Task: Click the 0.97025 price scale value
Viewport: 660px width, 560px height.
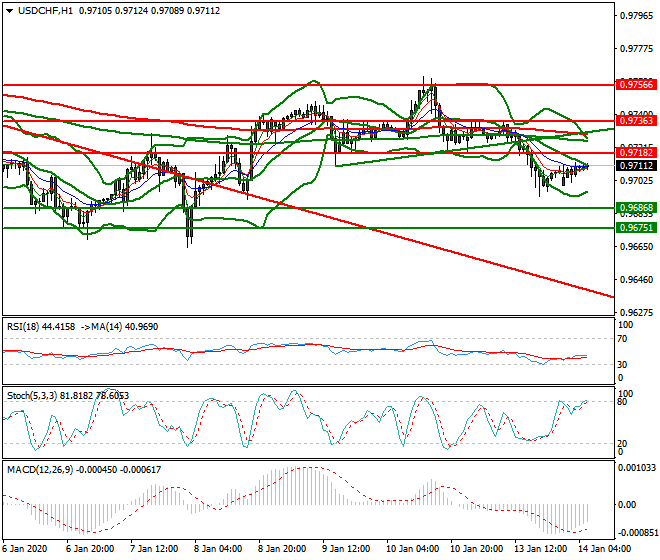Action: pos(637,181)
